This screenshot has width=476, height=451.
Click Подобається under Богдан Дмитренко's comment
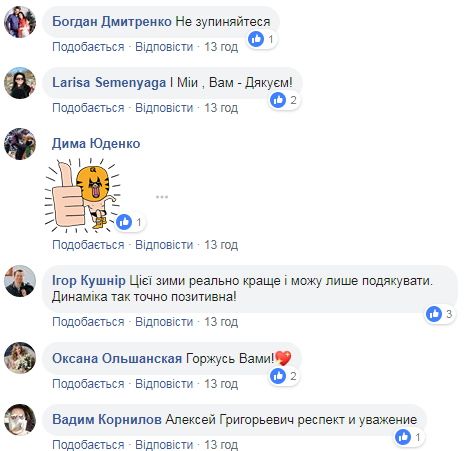click(88, 47)
